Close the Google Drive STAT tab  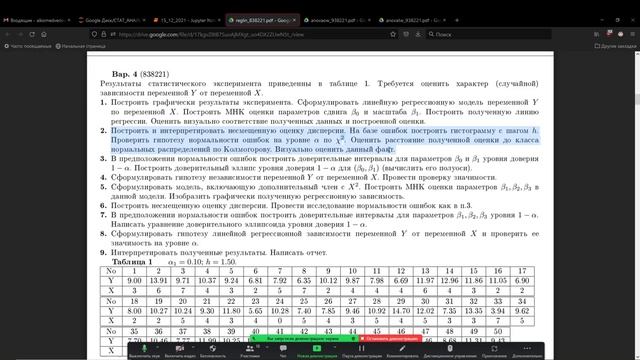tap(144, 20)
